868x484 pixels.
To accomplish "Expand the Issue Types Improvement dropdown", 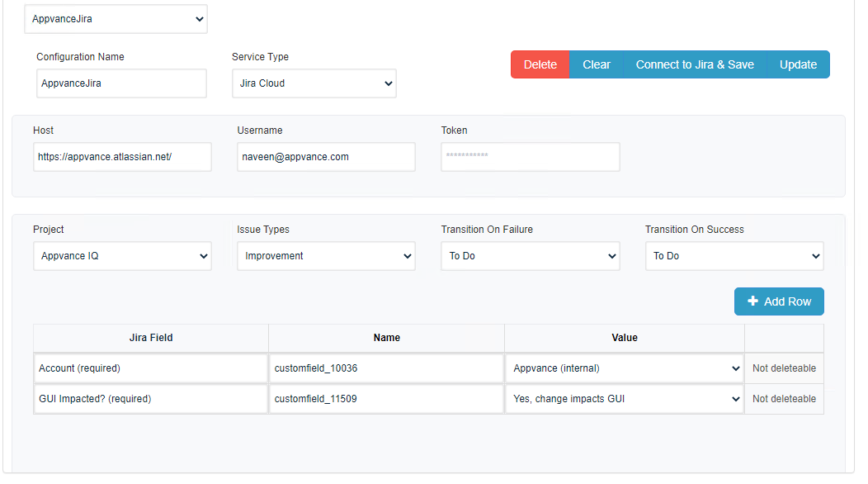I will pyautogui.click(x=326, y=256).
